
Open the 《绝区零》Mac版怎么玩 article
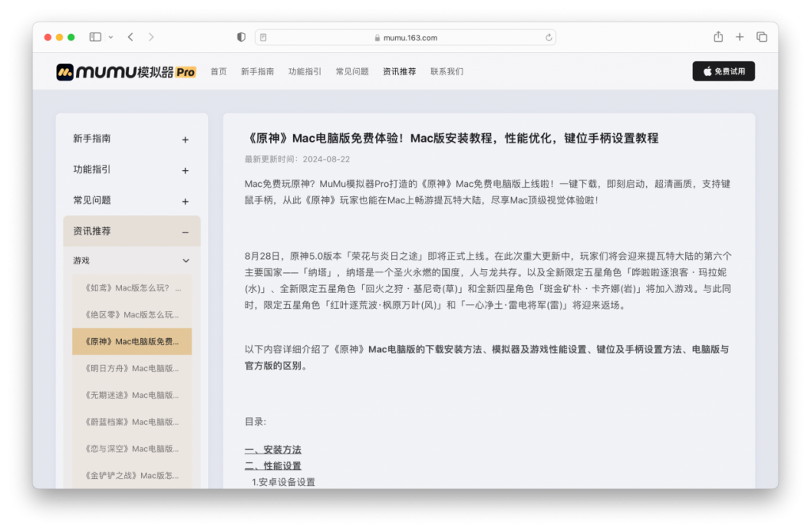coord(132,315)
